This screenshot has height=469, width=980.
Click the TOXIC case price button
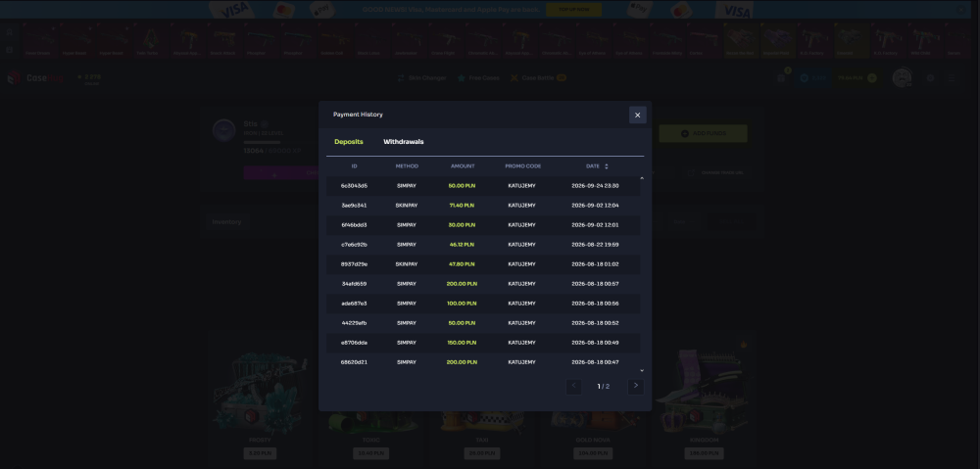tap(371, 453)
